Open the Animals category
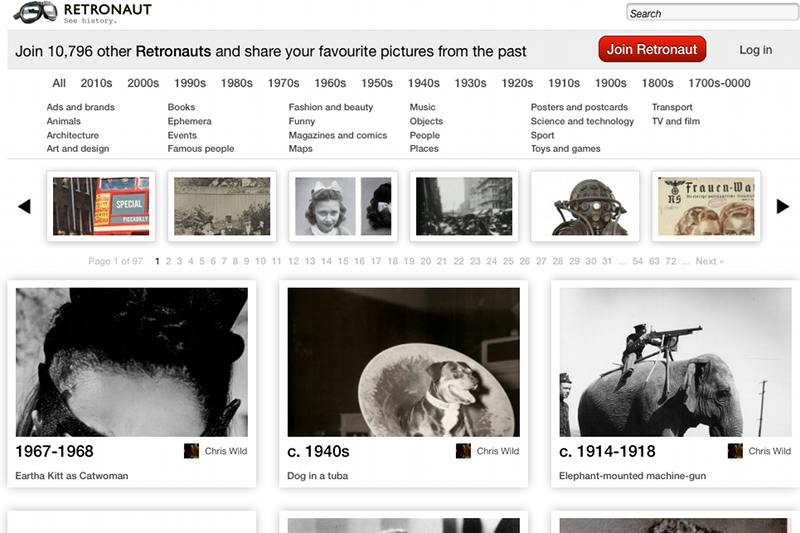The width and height of the screenshot is (800, 533). click(64, 121)
